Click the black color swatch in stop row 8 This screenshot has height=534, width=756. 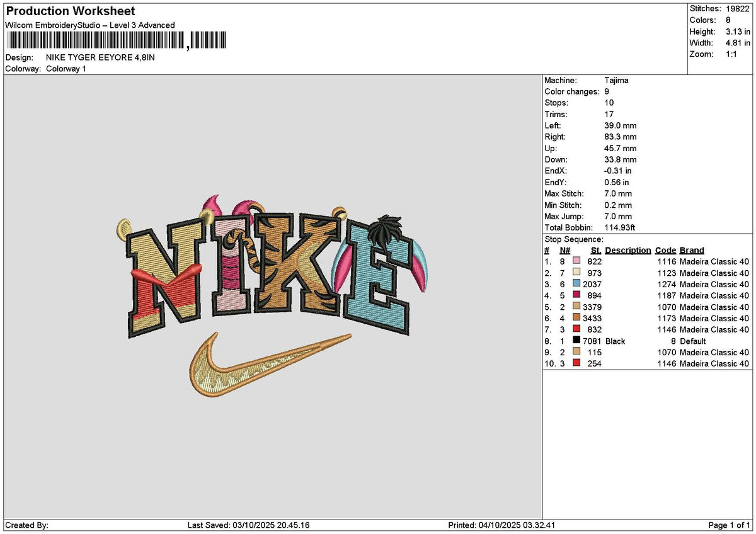point(576,341)
